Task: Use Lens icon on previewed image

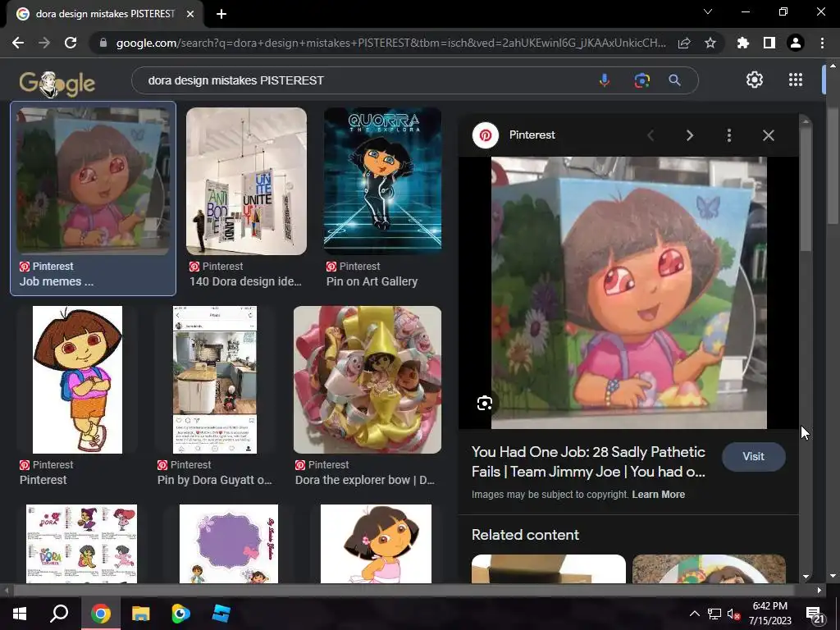Action: [484, 403]
